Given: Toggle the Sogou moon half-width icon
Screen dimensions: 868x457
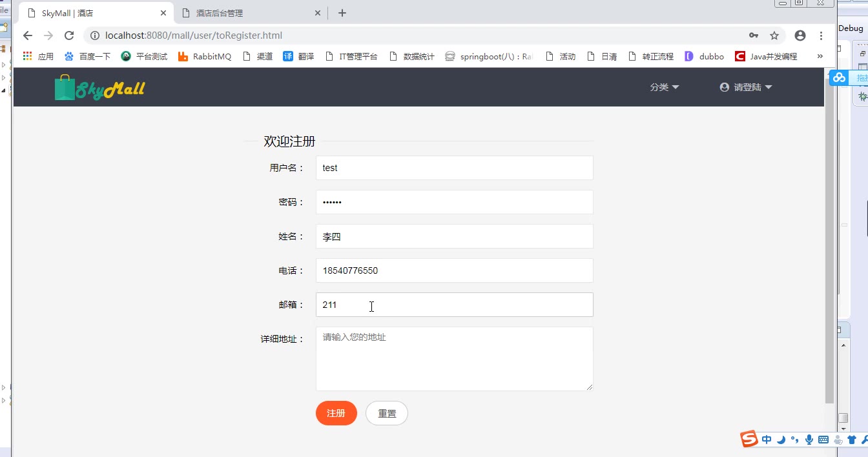Looking at the screenshot, I should point(781,440).
